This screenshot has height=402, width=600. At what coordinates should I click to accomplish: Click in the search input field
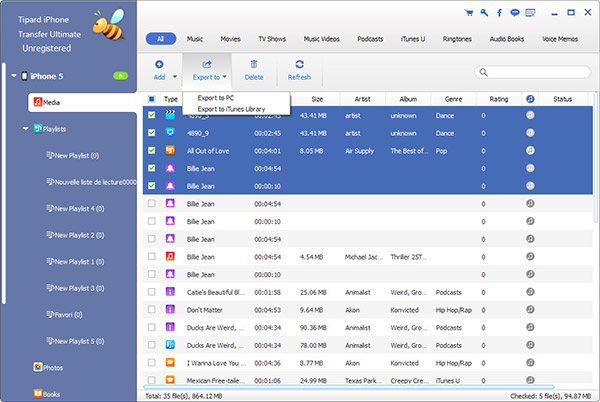(x=533, y=72)
